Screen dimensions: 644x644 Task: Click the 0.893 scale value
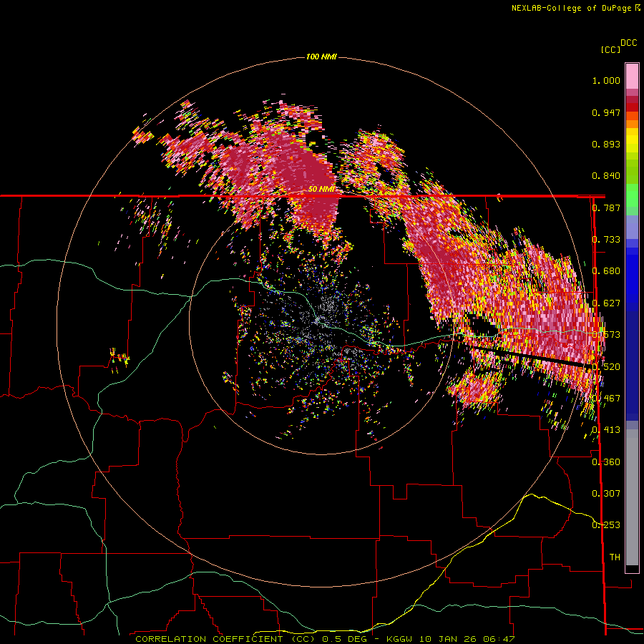606,144
